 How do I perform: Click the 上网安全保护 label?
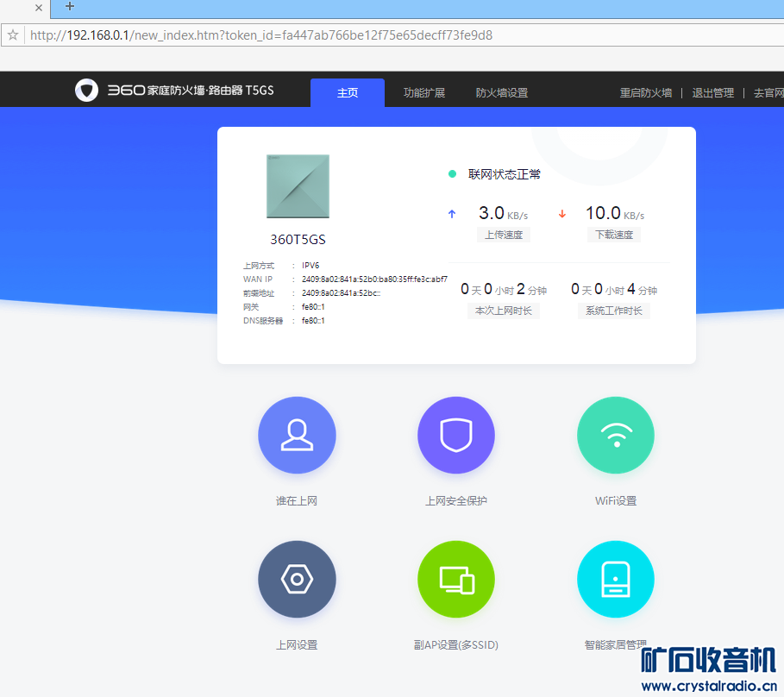[x=456, y=500]
